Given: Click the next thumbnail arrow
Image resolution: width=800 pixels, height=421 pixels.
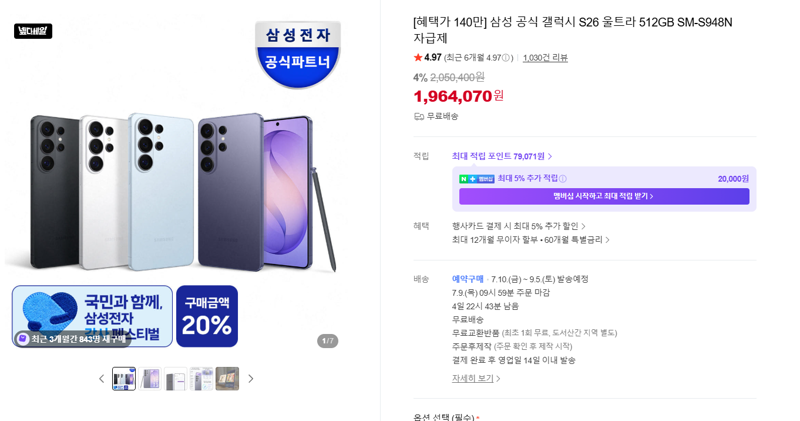Looking at the screenshot, I should point(251,379).
